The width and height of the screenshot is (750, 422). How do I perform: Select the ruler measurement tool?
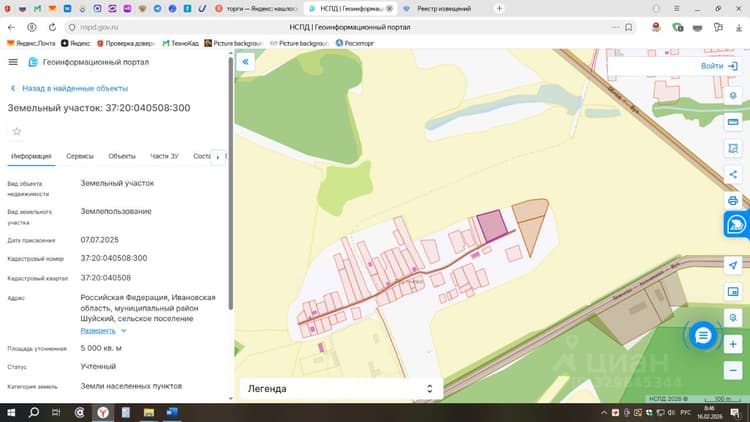coord(733,122)
